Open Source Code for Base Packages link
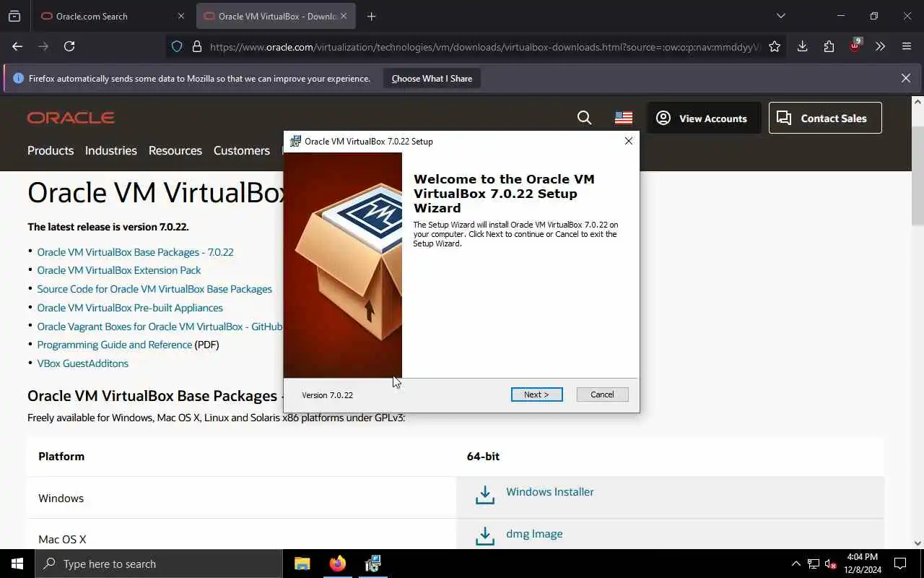The height and width of the screenshot is (578, 924). click(x=154, y=289)
